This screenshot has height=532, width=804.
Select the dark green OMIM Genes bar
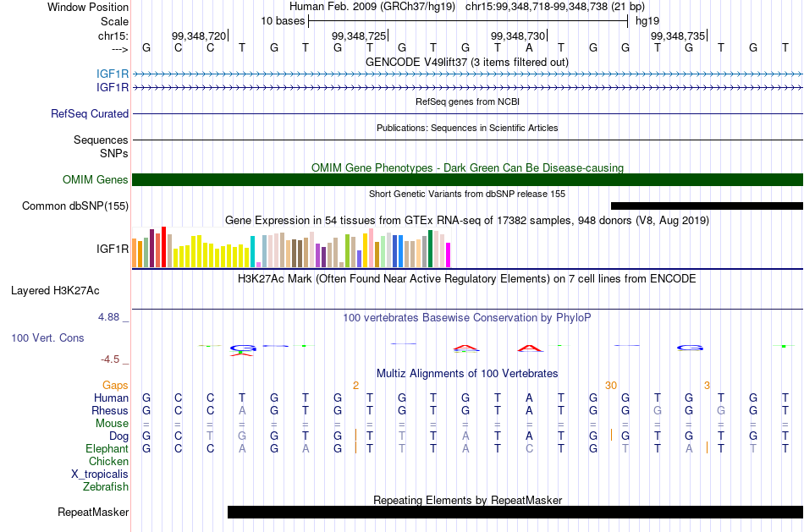pos(467,180)
